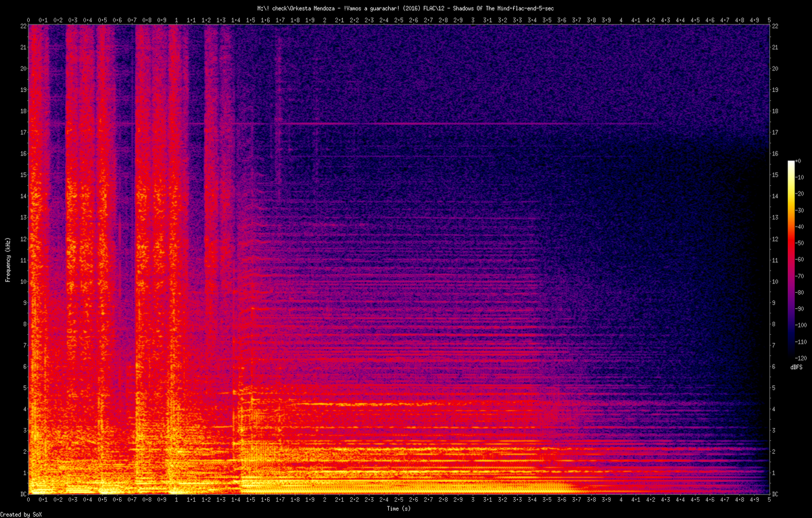Image resolution: width=812 pixels, height=518 pixels.
Task: Click "0" at start of bottom time axis
Action: coord(28,500)
